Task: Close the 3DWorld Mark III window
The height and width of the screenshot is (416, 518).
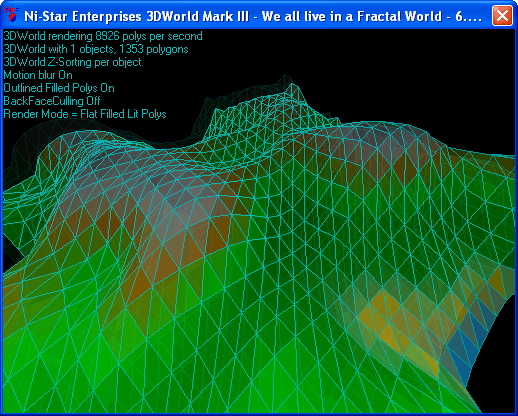Action: click(x=502, y=15)
